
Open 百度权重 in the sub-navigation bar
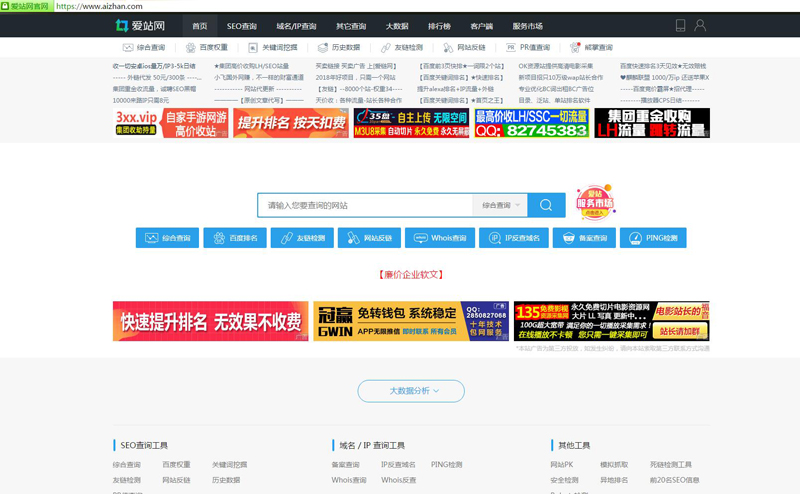coord(206,47)
